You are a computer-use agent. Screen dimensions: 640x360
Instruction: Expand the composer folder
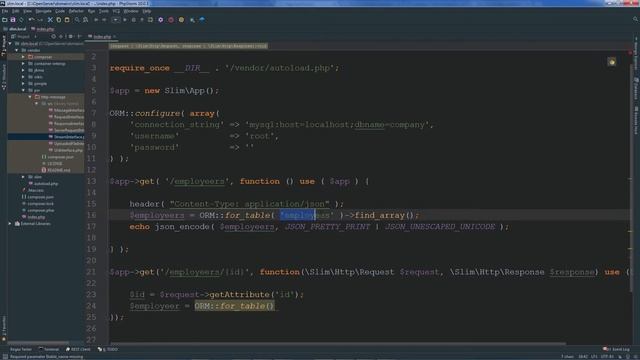23,57
